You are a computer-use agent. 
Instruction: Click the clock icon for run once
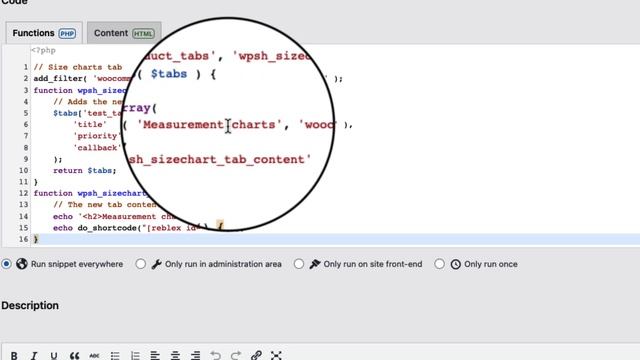click(x=456, y=264)
